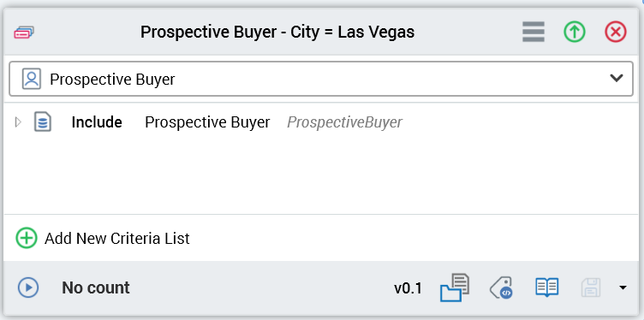
Task: Click the No count status text
Action: tap(96, 287)
